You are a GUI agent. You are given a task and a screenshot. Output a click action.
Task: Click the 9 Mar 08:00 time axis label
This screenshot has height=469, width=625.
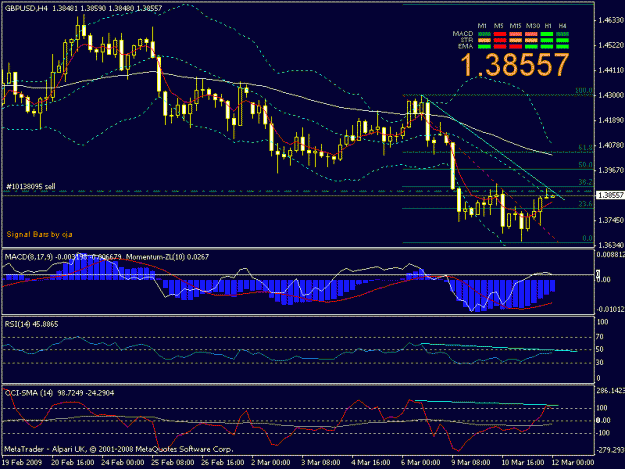tap(471, 463)
